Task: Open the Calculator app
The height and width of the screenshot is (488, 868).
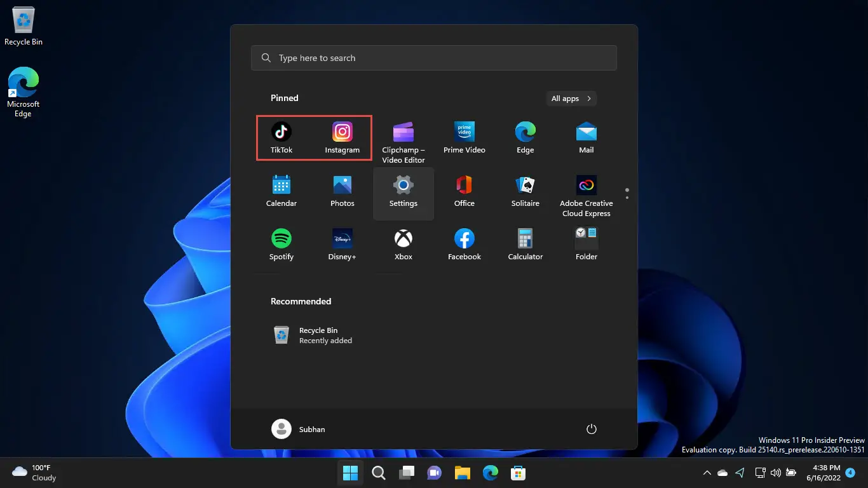Action: [526, 245]
